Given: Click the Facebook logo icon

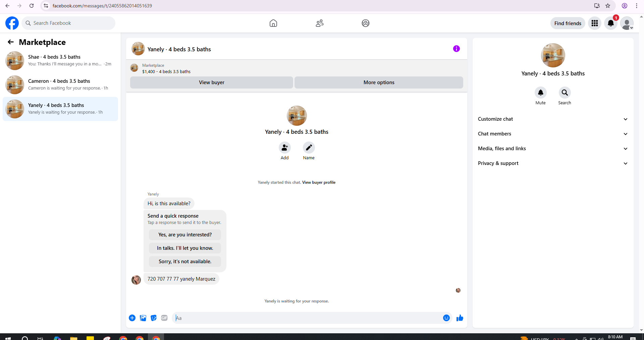Looking at the screenshot, I should [12, 23].
